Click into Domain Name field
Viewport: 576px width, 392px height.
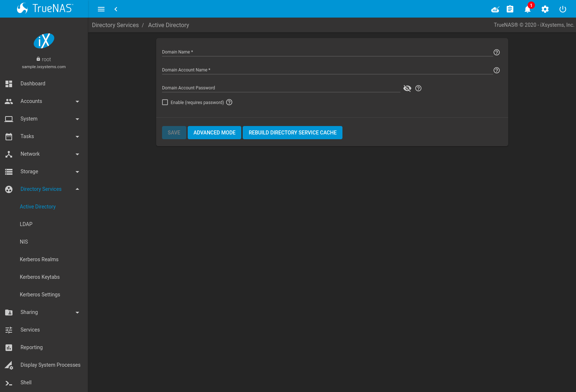pos(327,52)
